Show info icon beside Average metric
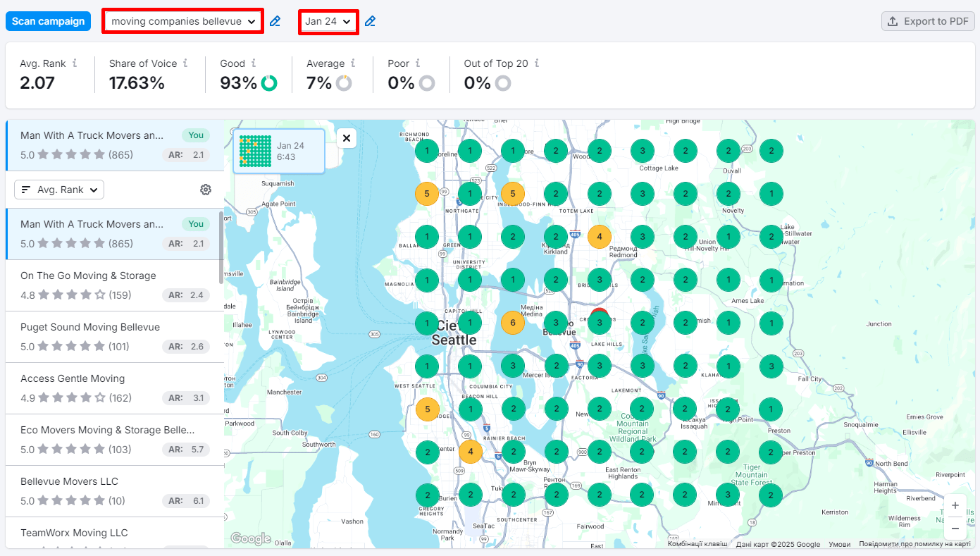Viewport: 980px width, 556px height. click(353, 63)
